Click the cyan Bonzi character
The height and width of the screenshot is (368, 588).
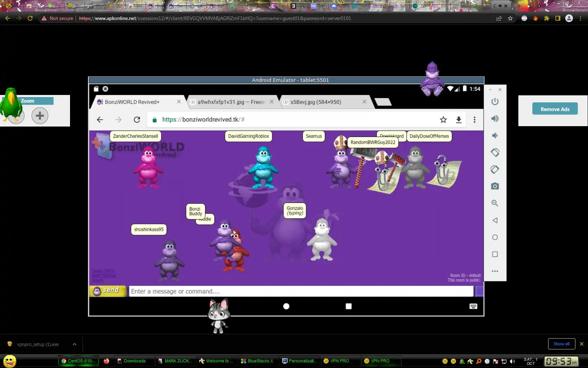coord(263,168)
